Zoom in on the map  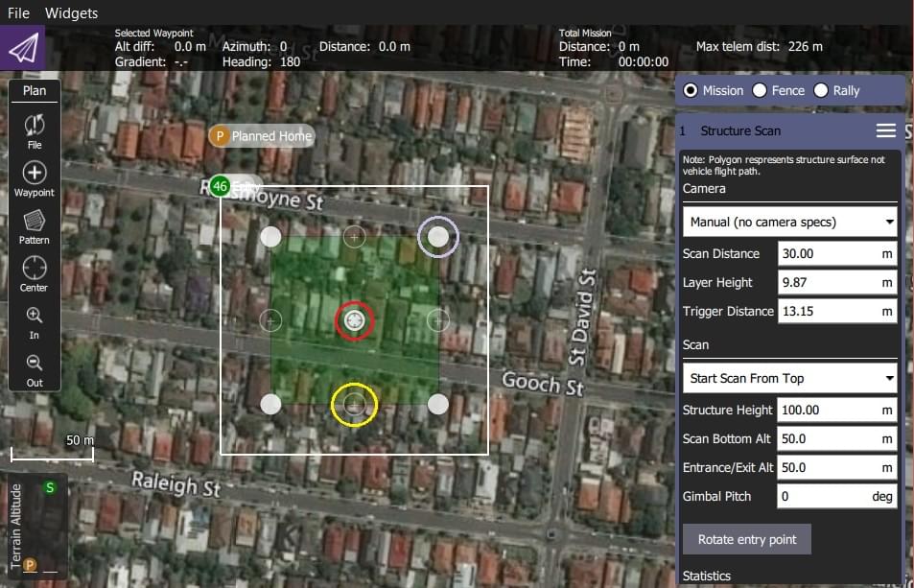pyautogui.click(x=35, y=321)
